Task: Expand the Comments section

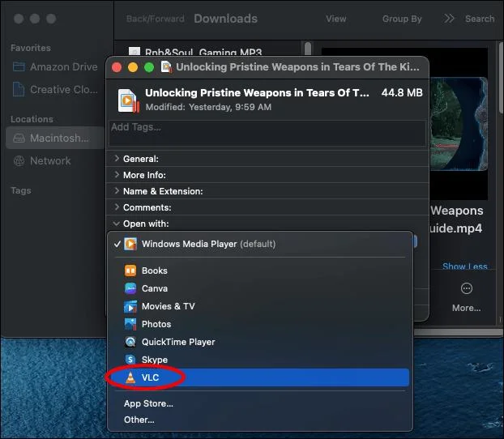Action: click(x=117, y=207)
